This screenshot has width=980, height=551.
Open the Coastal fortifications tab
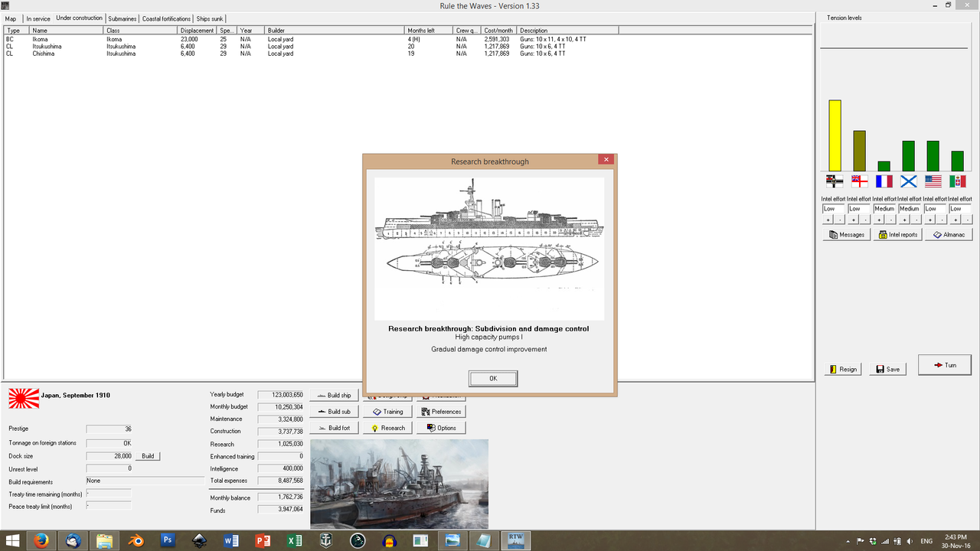pos(166,18)
